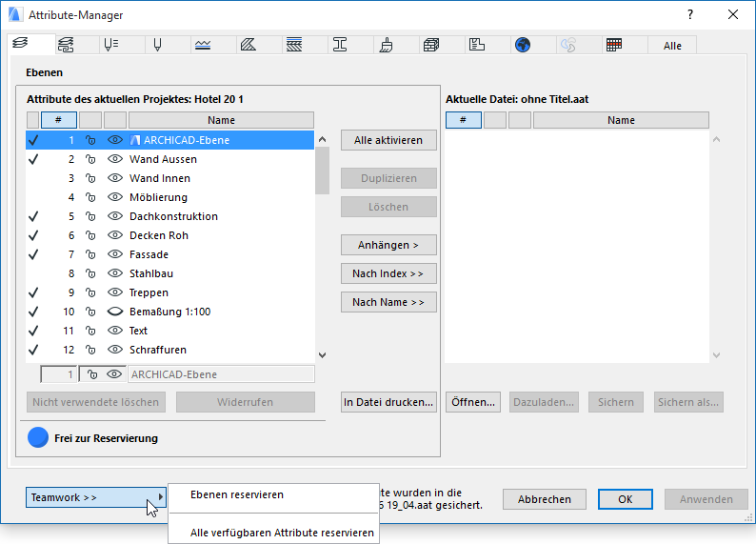Click eye button beside bottom name field
Screen dimensions: 756x544
click(x=114, y=374)
